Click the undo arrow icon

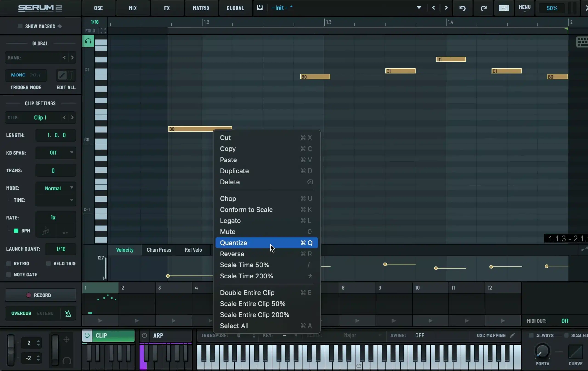463,8
